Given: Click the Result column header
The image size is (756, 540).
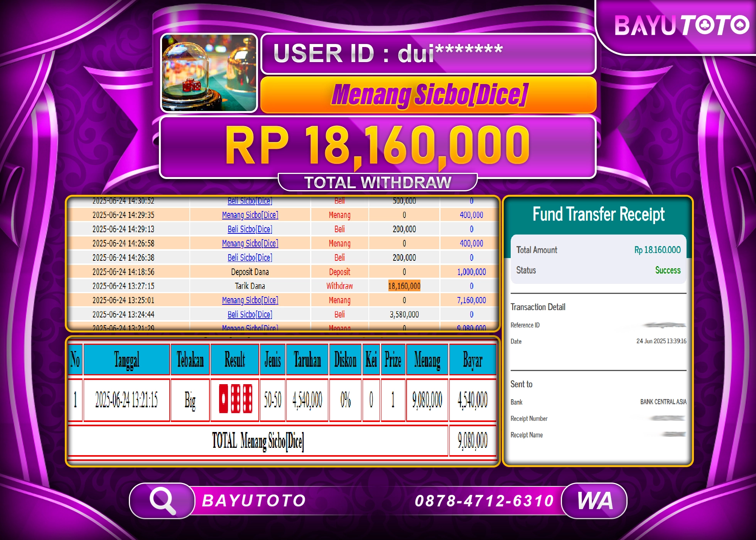Looking at the screenshot, I should click(235, 359).
